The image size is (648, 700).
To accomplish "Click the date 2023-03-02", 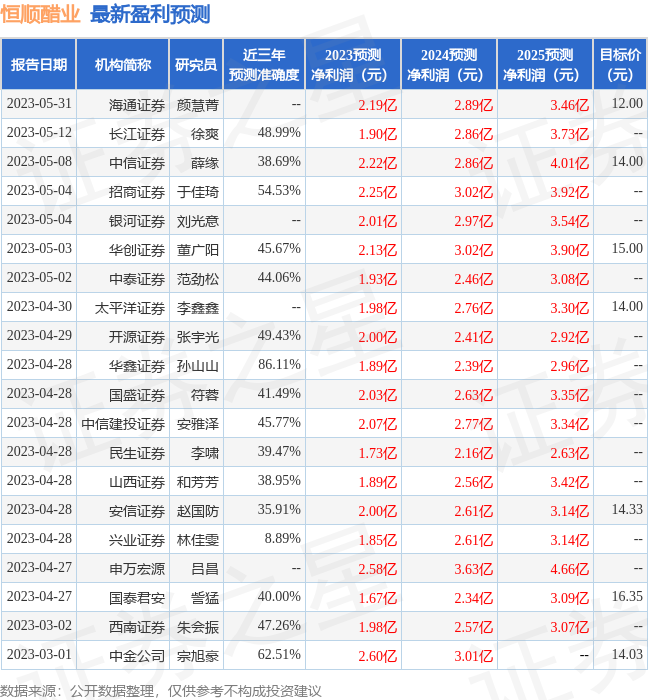I will click(39, 626).
